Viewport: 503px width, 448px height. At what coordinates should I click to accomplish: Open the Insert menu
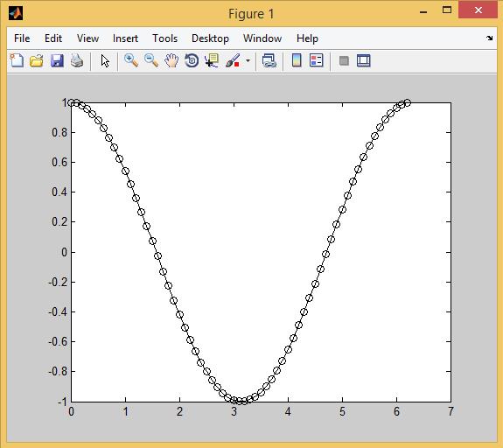pyautogui.click(x=125, y=38)
